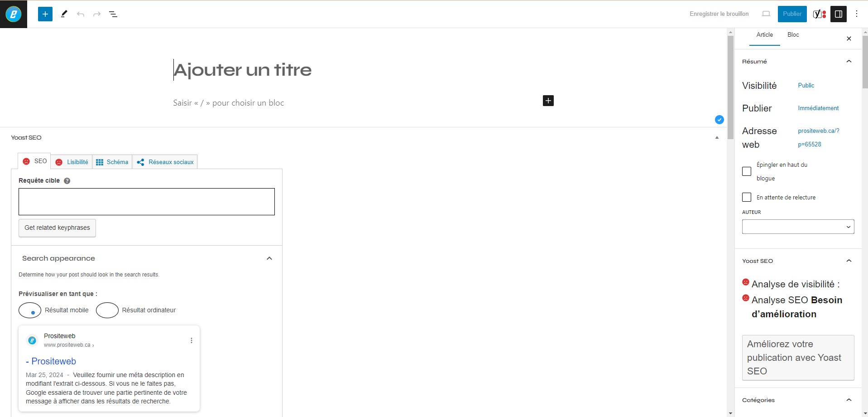Viewport: 868px width, 417px height.
Task: Click the redo arrow icon
Action: tap(97, 14)
